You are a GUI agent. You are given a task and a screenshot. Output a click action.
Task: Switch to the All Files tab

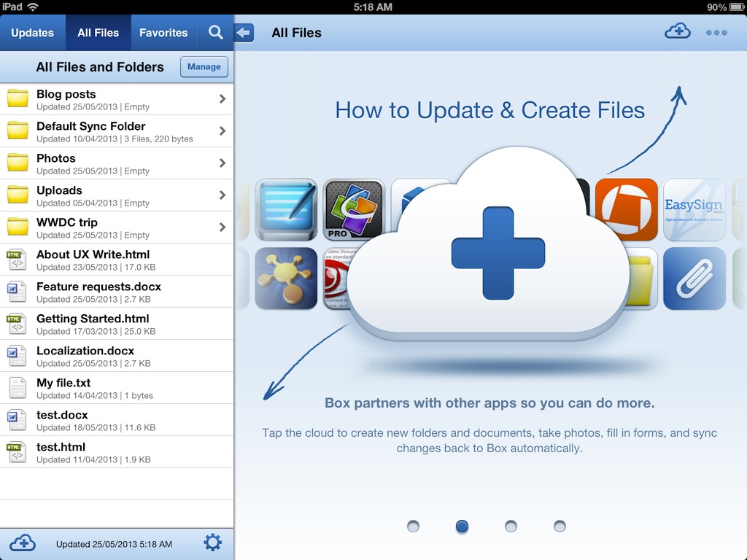(98, 32)
